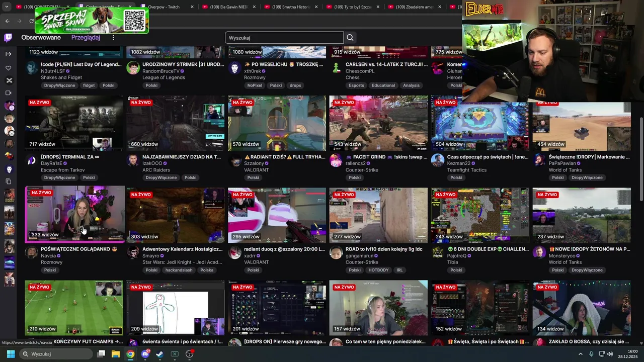Click the hackandslash tag
The width and height of the screenshot is (644, 362).
point(180,270)
